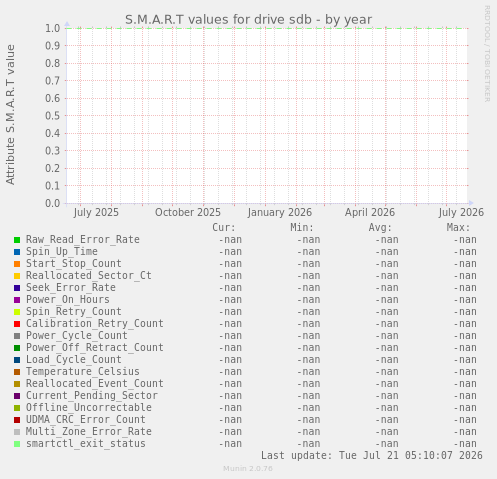Select the Calibration_Retry_Count legend label

95,323
